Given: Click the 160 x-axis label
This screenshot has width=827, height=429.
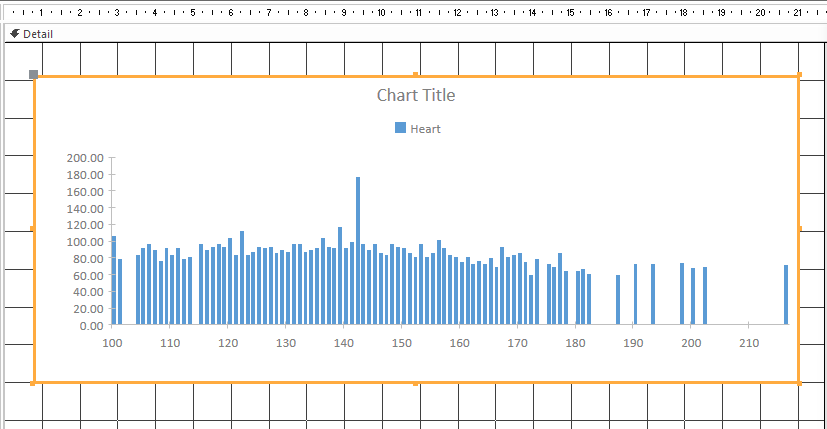Looking at the screenshot, I should (x=459, y=343).
